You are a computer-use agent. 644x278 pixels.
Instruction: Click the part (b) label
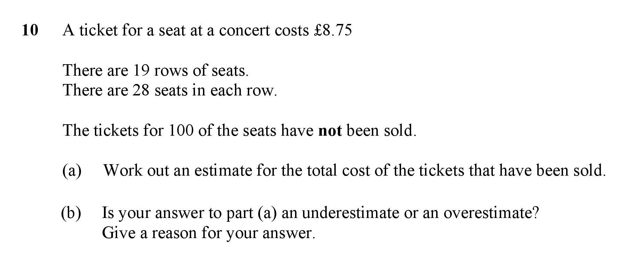click(71, 213)
